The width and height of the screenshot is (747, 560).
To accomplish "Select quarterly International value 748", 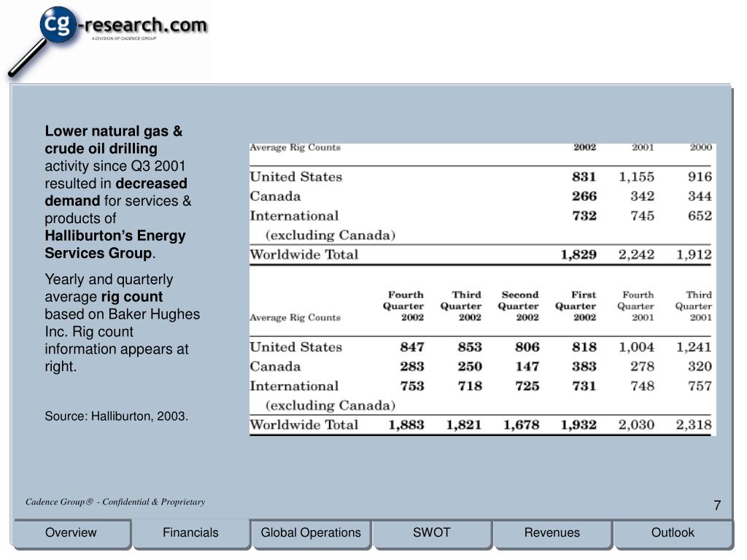I will pos(642,386).
